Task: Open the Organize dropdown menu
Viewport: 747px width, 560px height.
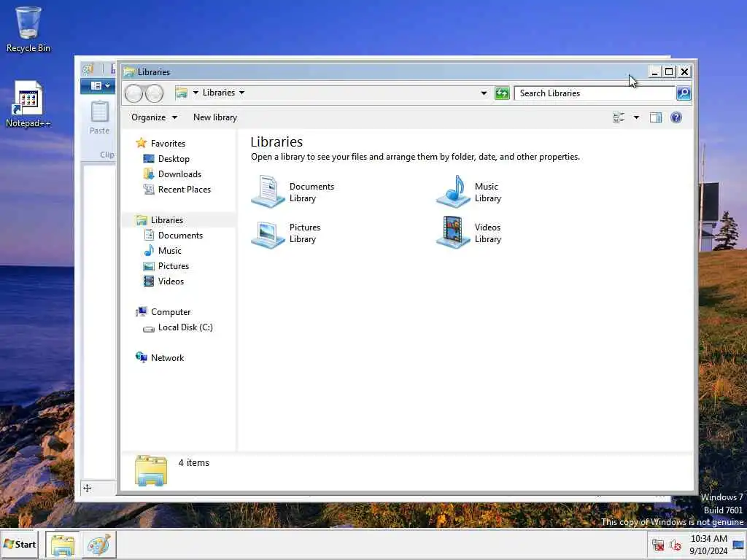Action: (154, 117)
